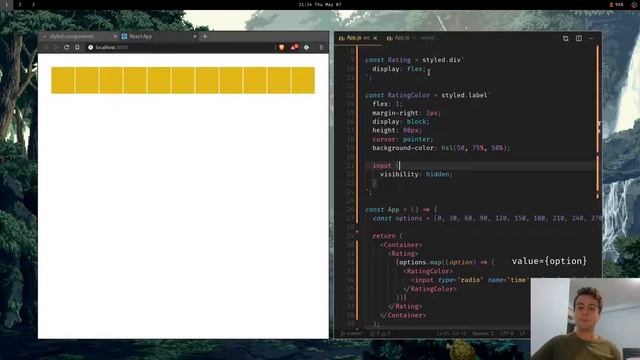
Task: Click the site info icon before localhost
Action: point(91,47)
